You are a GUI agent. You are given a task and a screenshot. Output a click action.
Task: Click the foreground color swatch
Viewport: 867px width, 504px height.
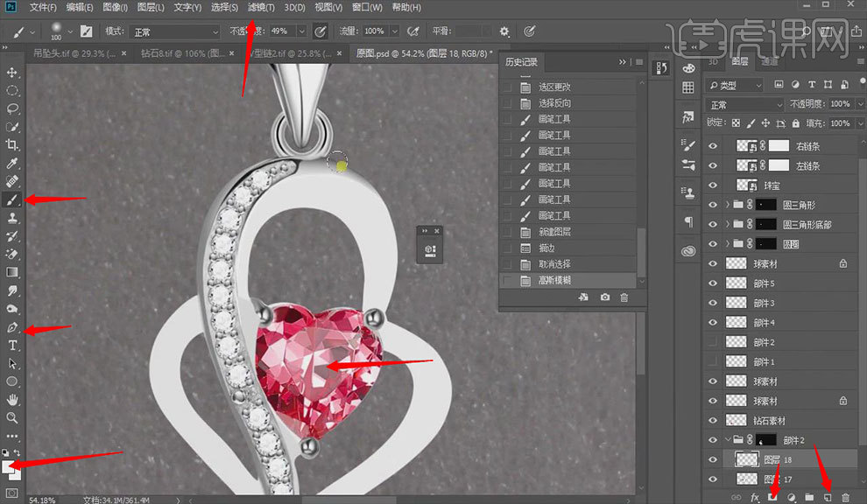[x=9, y=467]
